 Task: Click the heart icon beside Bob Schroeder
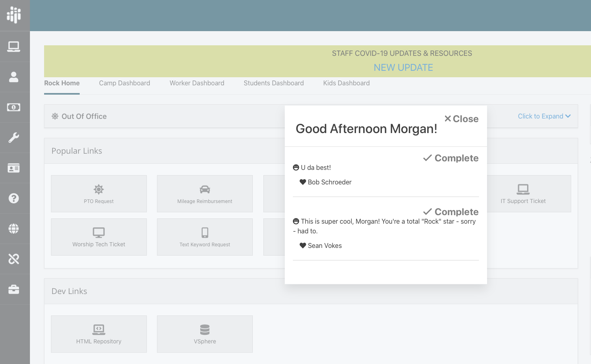click(x=303, y=182)
